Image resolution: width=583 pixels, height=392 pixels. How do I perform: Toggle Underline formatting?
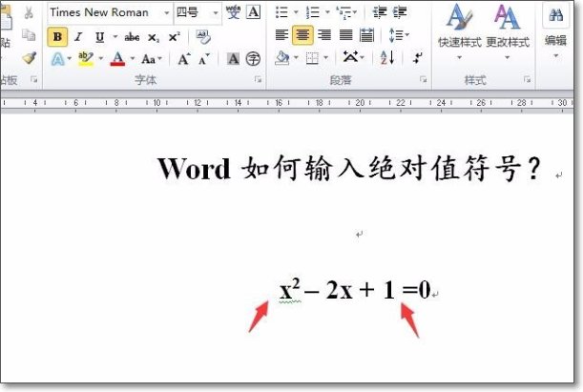pyautogui.click(x=99, y=37)
